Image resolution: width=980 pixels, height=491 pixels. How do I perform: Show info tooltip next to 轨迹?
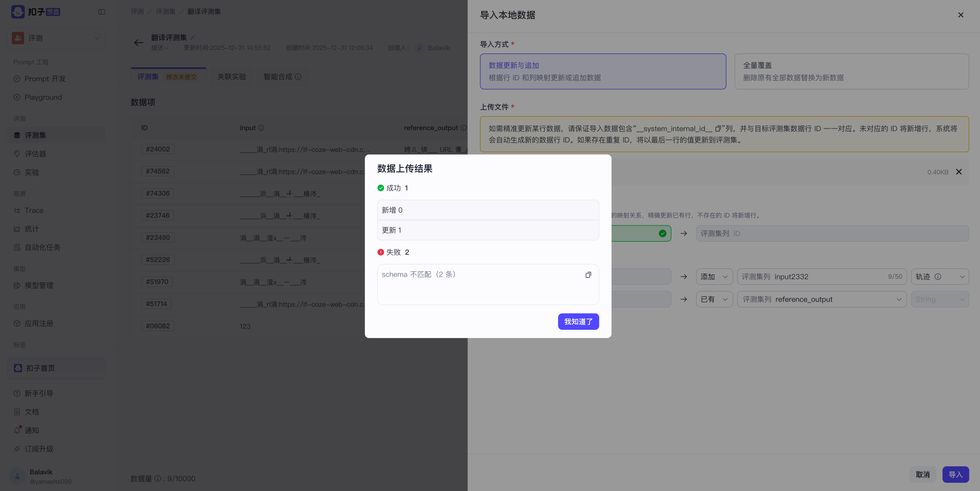(938, 277)
